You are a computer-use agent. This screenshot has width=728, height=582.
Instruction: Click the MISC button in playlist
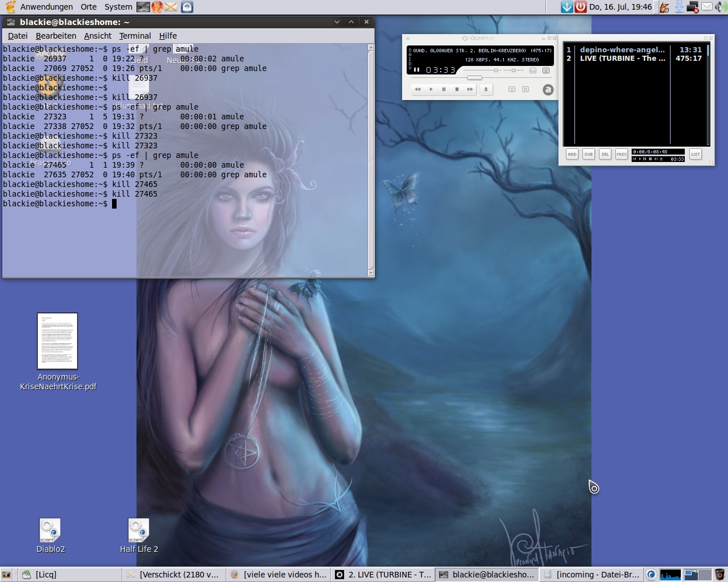(x=622, y=154)
